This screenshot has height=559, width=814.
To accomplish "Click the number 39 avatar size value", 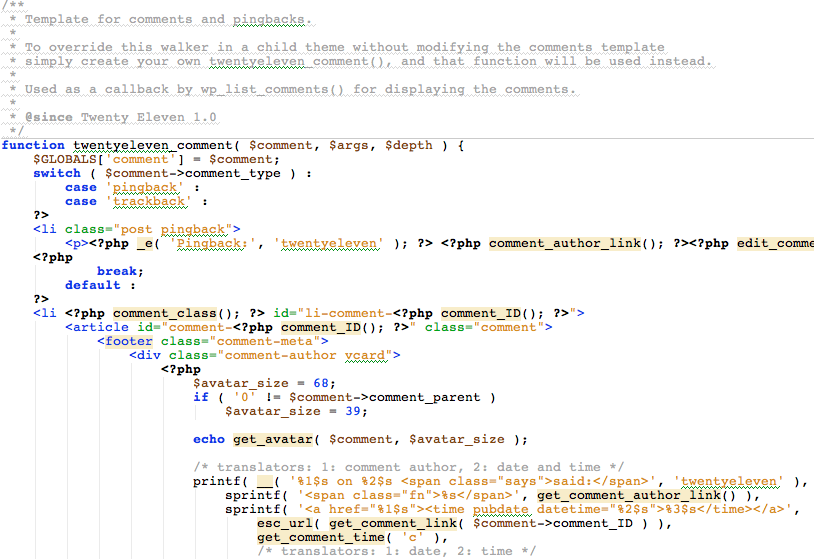I will [x=353, y=412].
